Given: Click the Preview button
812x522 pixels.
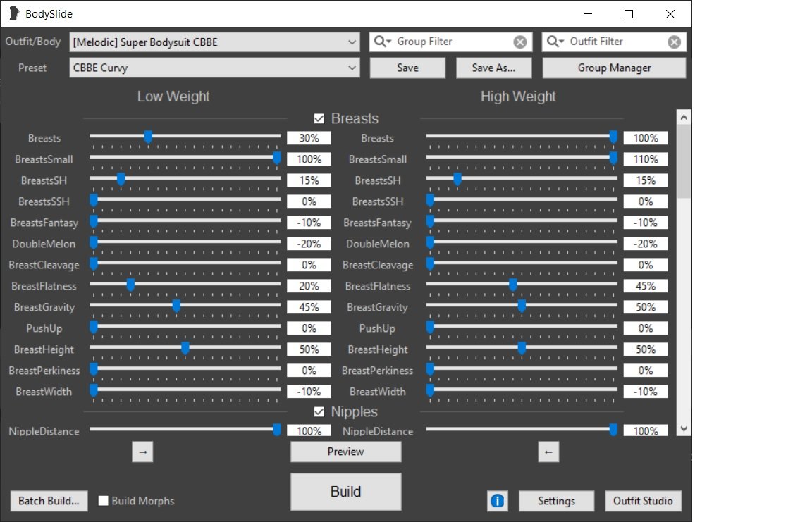Looking at the screenshot, I should click(345, 452).
